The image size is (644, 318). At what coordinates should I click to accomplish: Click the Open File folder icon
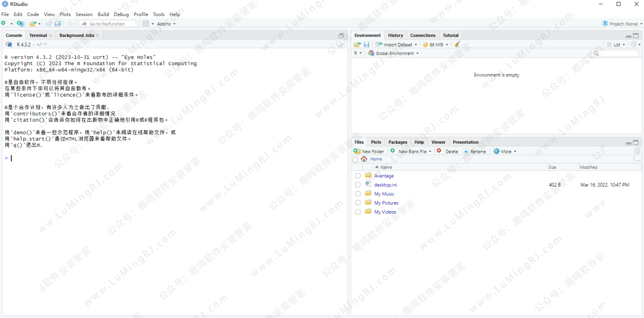(x=32, y=24)
